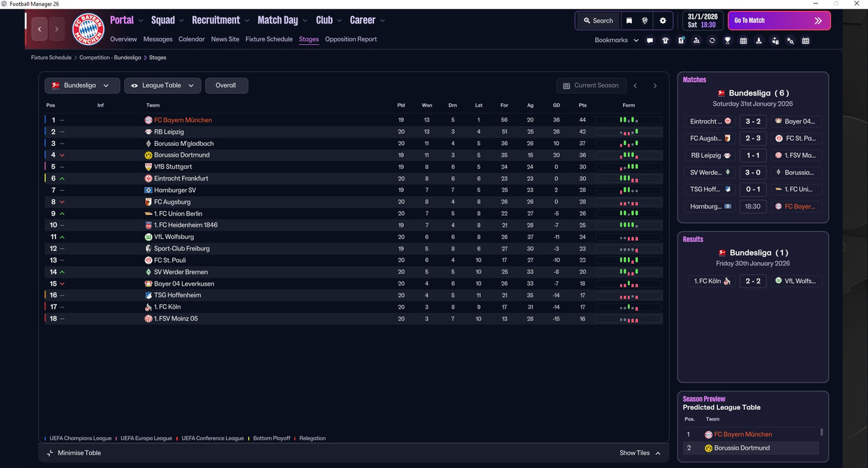The image size is (868, 468).
Task: Expand Show Tiles at bottom
Action: [640, 453]
